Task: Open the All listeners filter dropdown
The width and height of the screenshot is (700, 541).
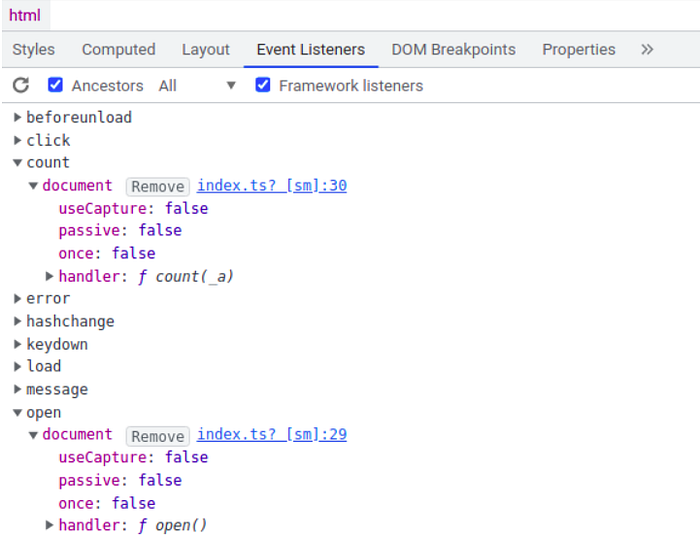Action: pyautogui.click(x=197, y=85)
